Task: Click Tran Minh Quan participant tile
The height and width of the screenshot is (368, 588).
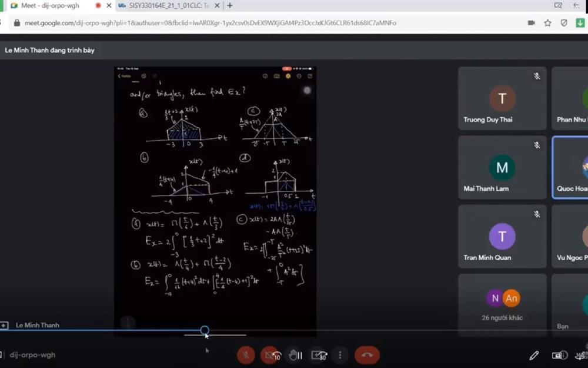Action: click(x=502, y=237)
